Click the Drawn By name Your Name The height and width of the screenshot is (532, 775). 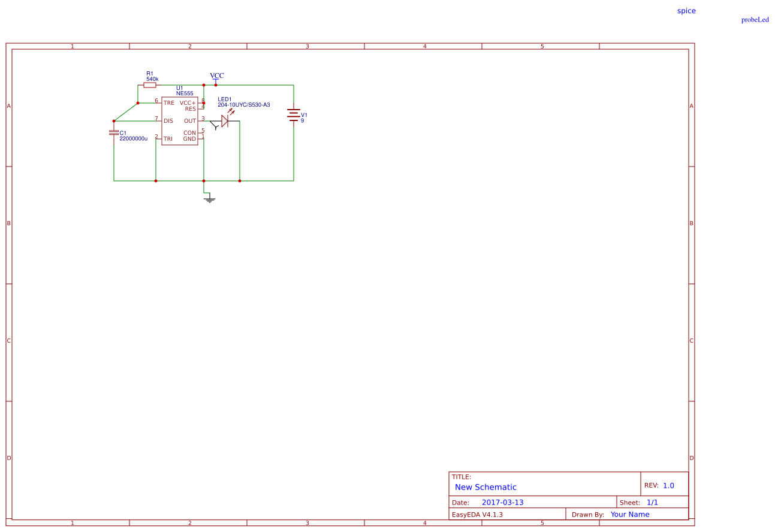(x=629, y=514)
